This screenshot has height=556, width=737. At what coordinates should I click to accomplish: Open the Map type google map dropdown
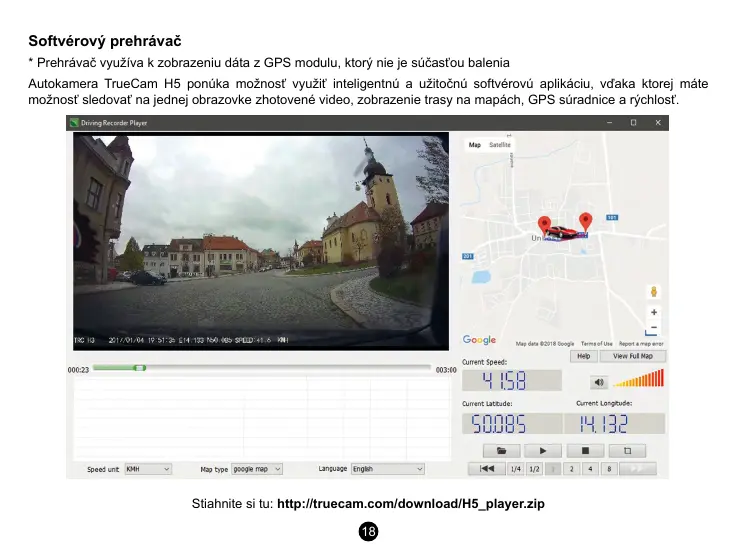[257, 469]
